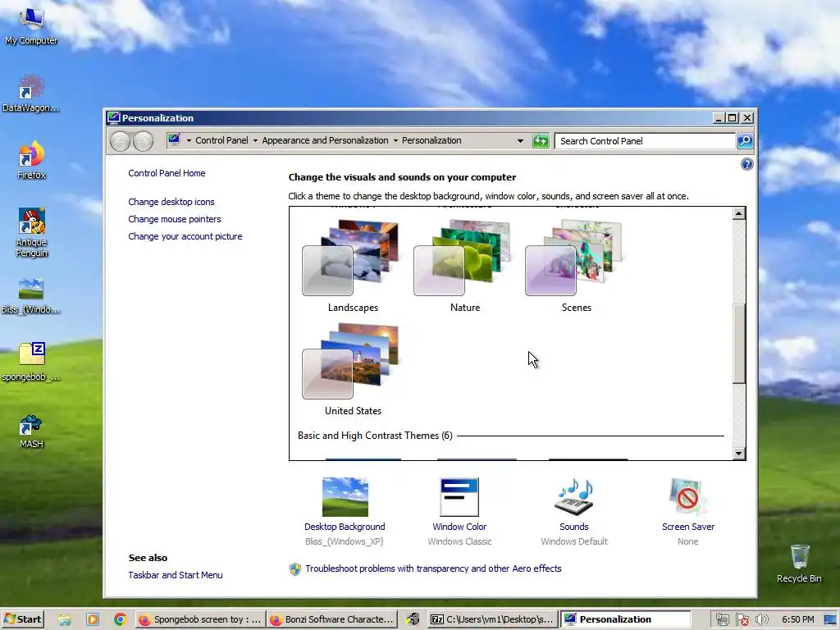
Task: Open the address bar history dropdown
Action: pos(520,141)
